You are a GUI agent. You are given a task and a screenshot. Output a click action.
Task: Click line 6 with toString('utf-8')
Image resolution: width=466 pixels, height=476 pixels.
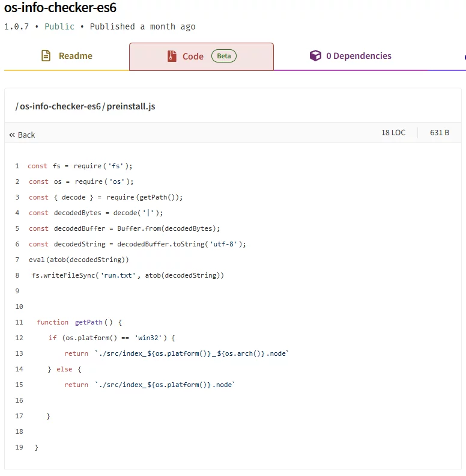click(138, 244)
